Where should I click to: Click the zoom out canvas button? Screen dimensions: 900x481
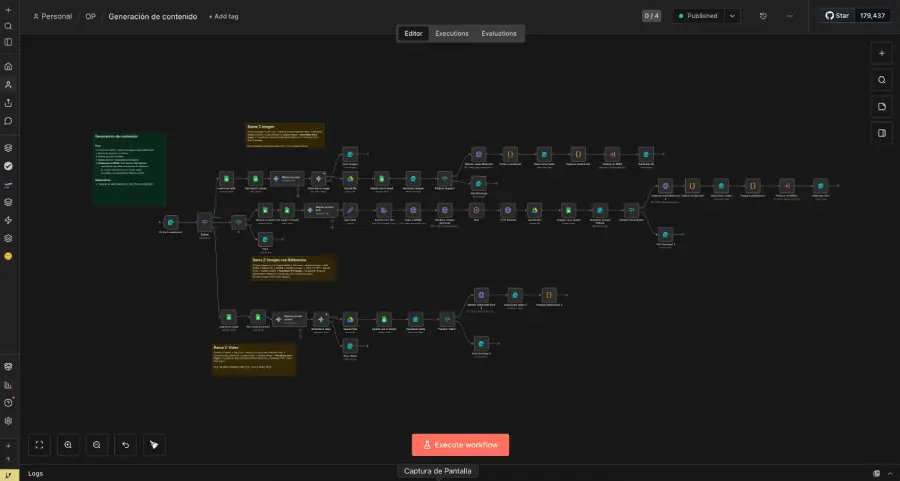(97, 444)
